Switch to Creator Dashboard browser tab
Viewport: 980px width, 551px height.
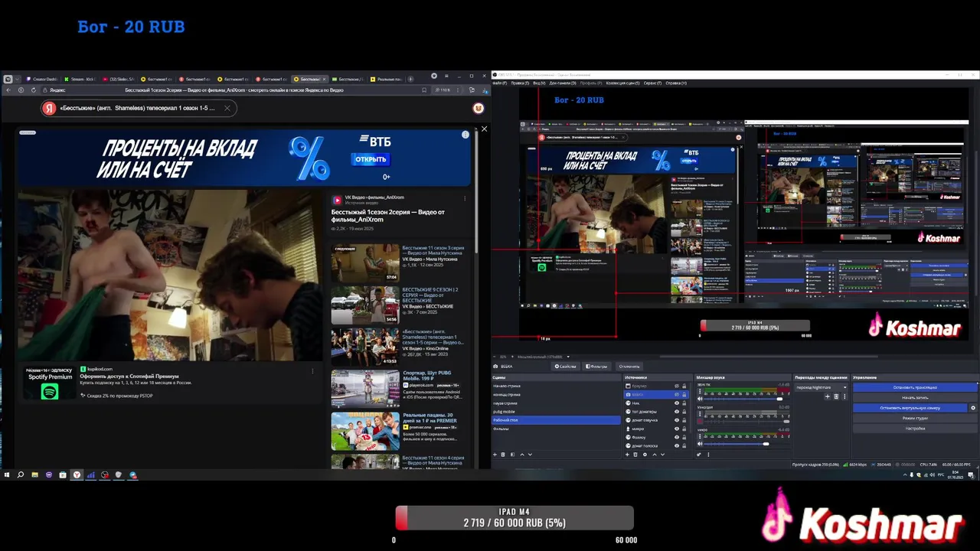pyautogui.click(x=42, y=79)
